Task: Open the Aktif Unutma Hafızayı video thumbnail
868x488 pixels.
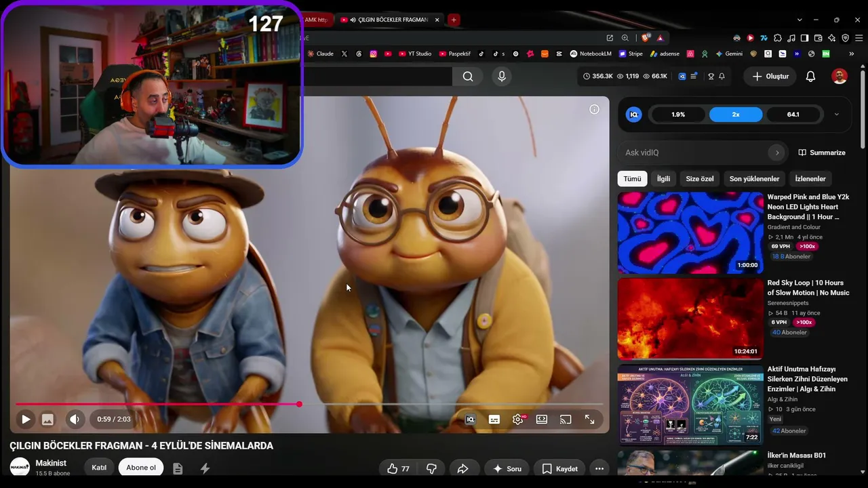Action: (x=690, y=405)
